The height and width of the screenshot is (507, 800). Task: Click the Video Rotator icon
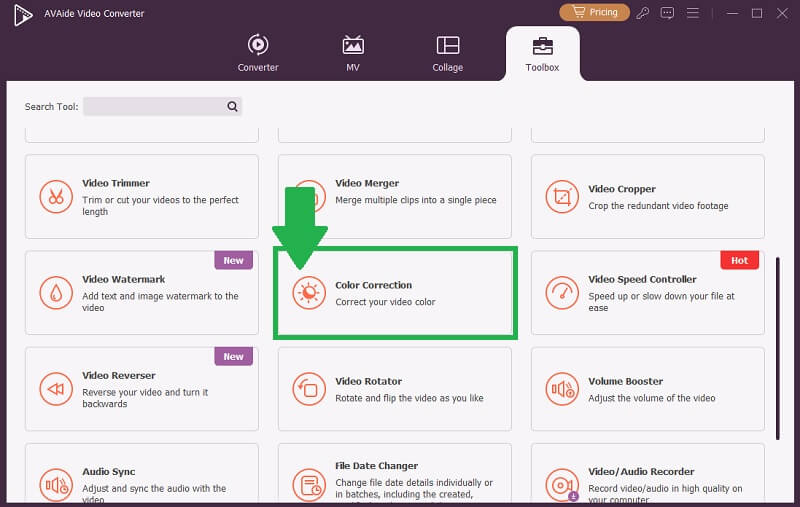[x=309, y=388]
